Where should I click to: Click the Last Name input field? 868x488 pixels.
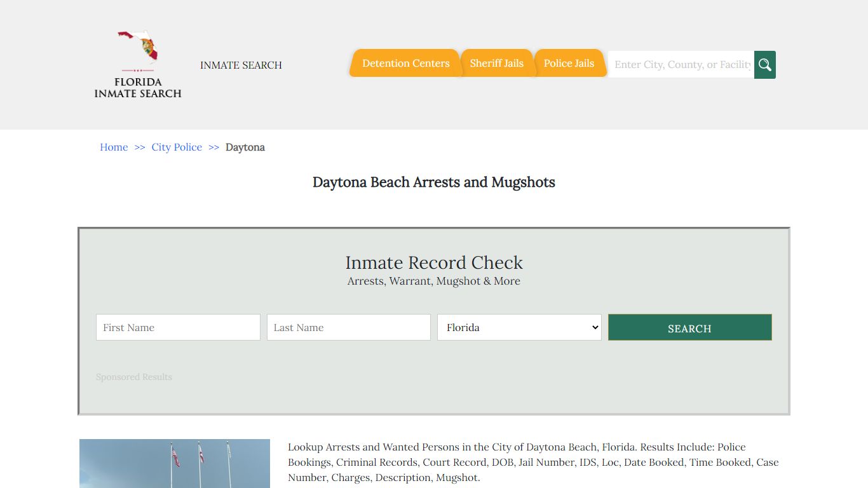349,327
